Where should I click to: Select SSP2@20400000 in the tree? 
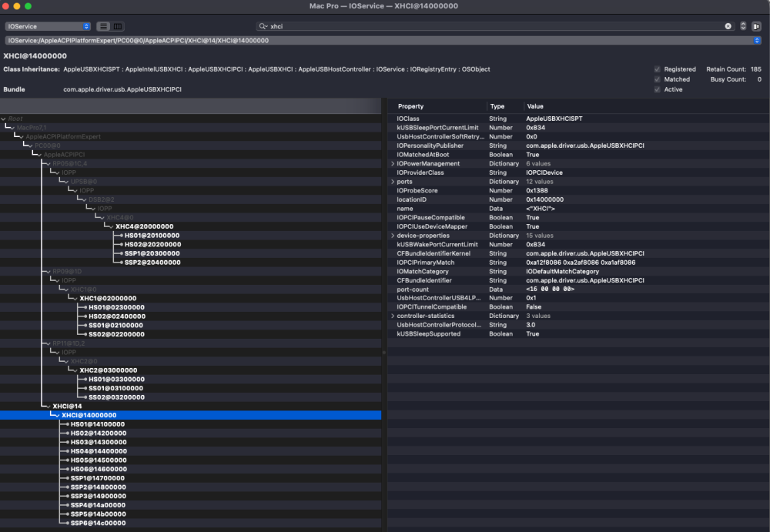click(x=152, y=263)
